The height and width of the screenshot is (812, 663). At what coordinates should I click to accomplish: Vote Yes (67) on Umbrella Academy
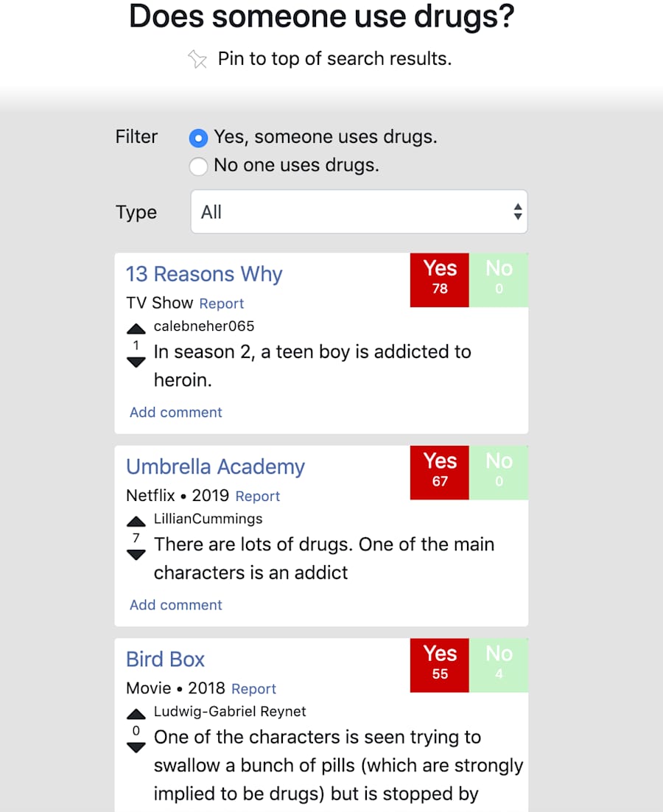pos(440,473)
